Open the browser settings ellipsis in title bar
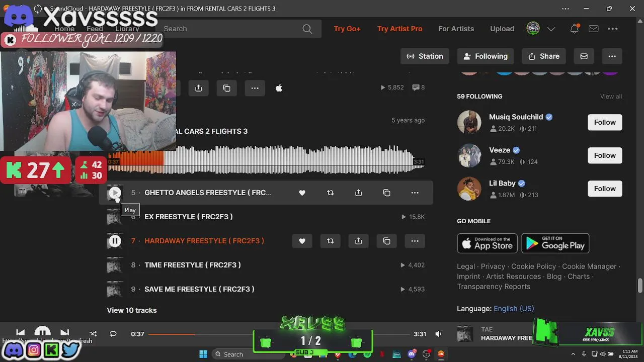This screenshot has width=644, height=362. click(x=566, y=9)
